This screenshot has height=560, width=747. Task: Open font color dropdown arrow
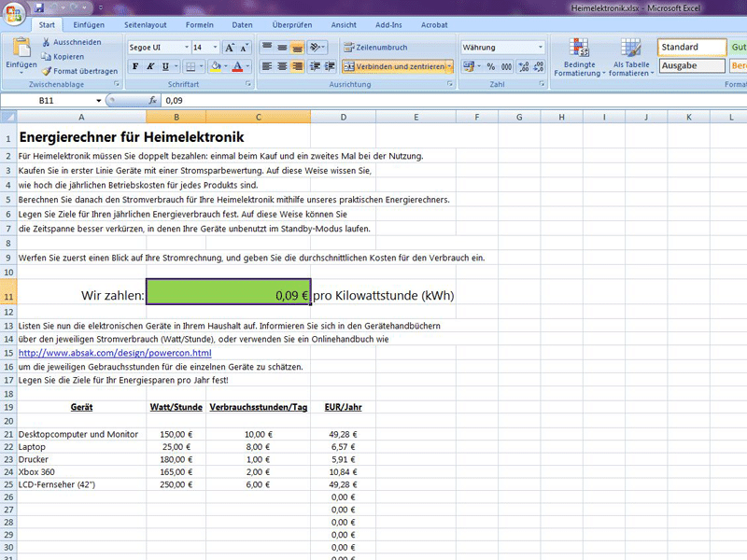tap(247, 66)
